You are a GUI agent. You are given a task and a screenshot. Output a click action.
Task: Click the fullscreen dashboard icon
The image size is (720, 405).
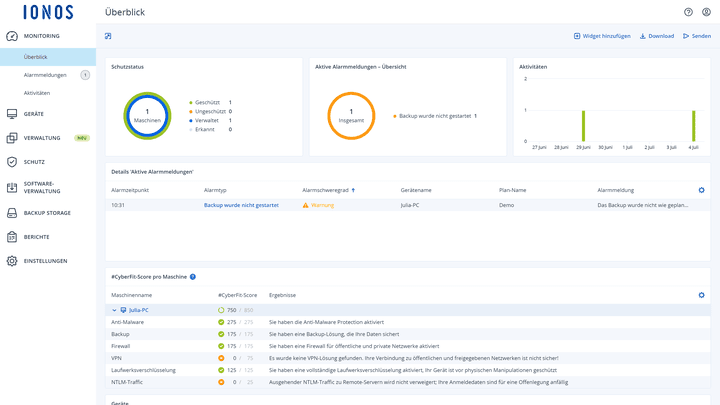click(x=108, y=36)
